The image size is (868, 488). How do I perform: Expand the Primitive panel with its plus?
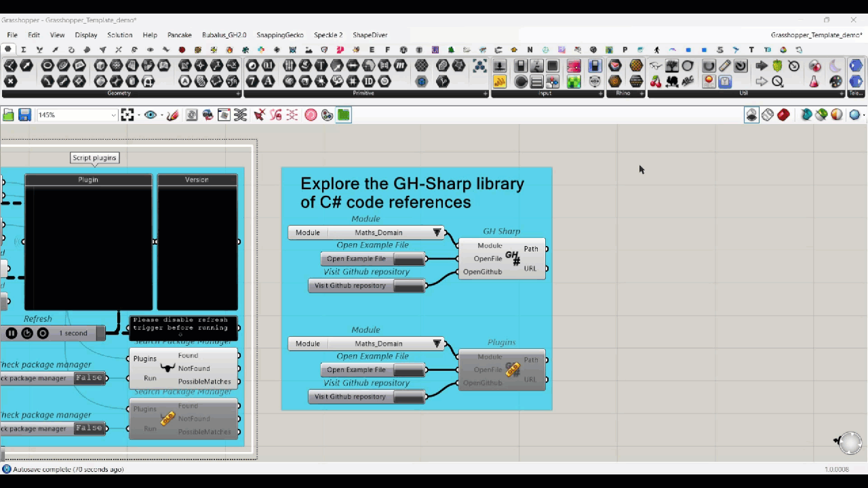click(486, 94)
